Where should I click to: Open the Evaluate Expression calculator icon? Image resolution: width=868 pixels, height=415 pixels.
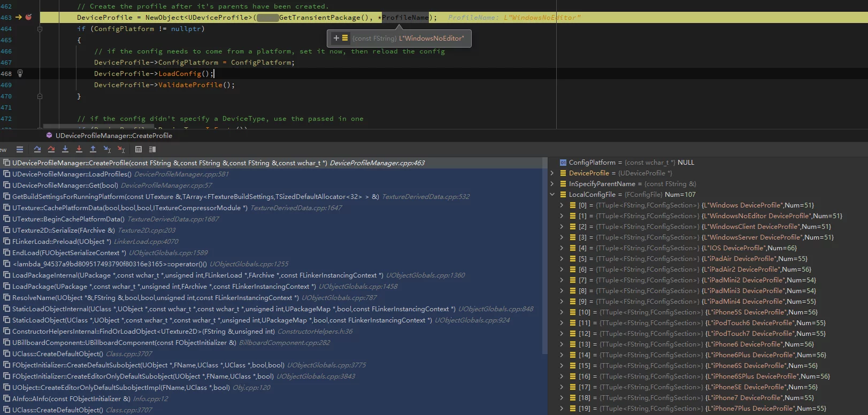coord(139,150)
